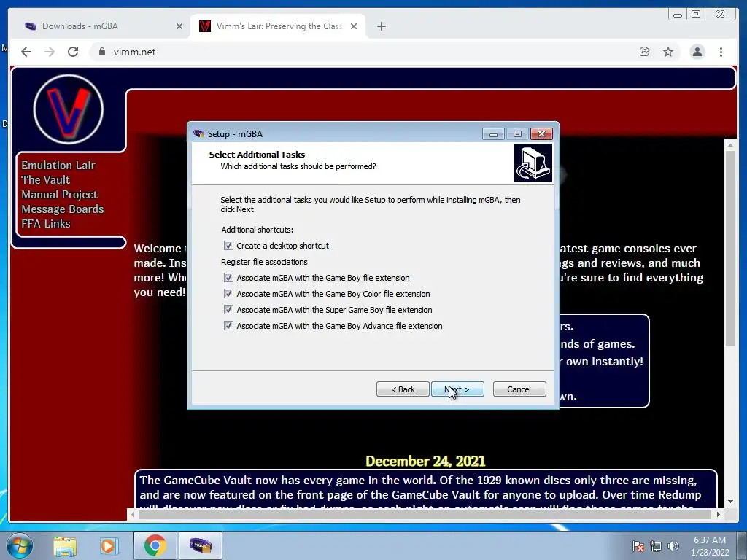
Task: Click the volume speaker tray icon
Action: pyautogui.click(x=673, y=546)
